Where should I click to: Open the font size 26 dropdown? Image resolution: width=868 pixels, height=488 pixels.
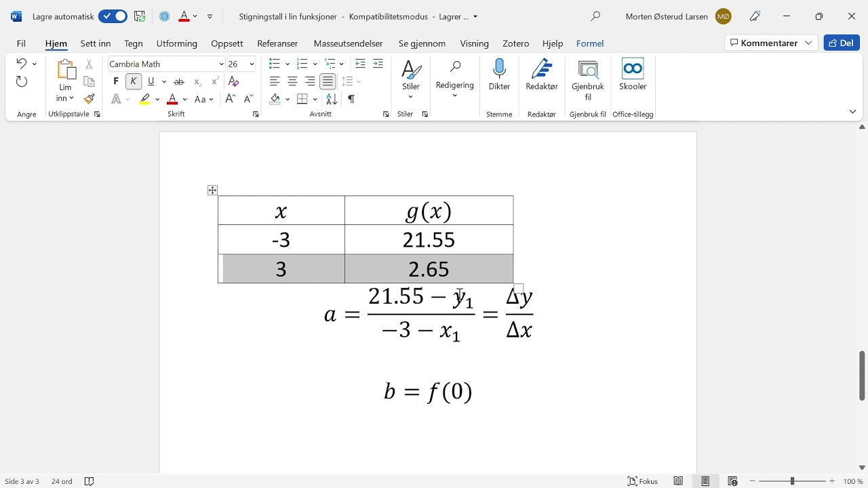click(x=252, y=64)
